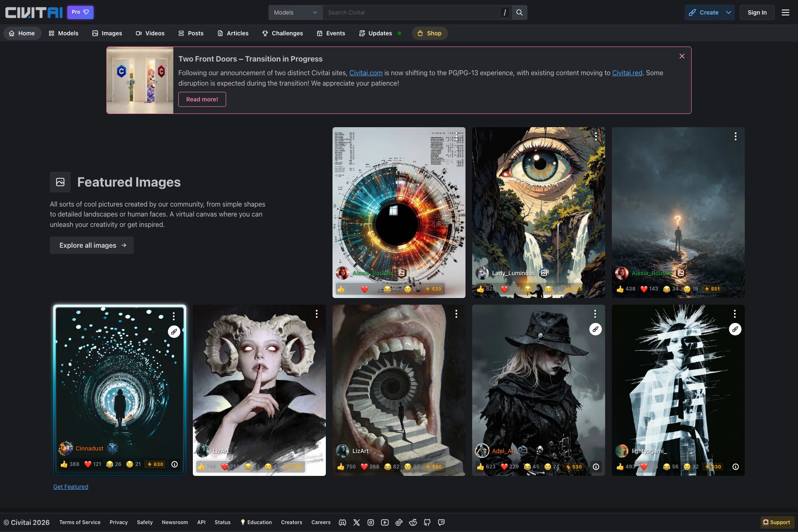Click the search magnifier icon
Screen dimensions: 798x532
point(519,12)
